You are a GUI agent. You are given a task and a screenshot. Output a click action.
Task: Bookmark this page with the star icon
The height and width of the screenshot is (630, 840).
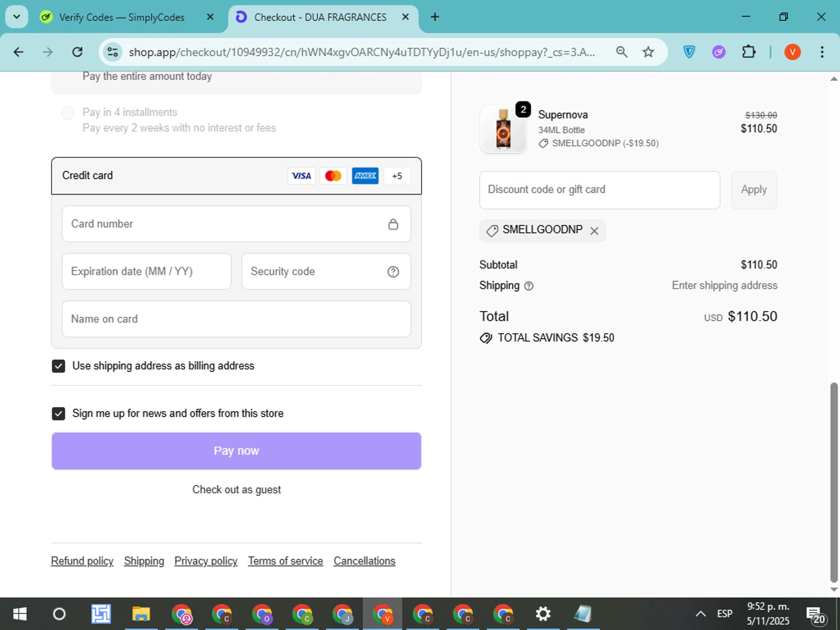point(648,52)
